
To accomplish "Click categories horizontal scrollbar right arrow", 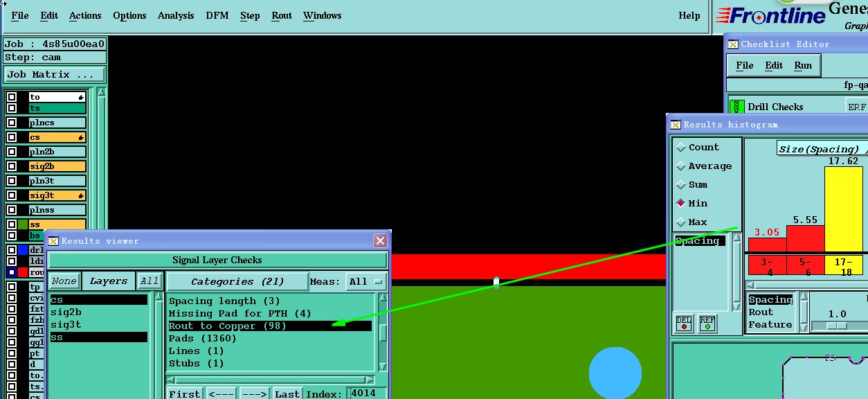I will (x=372, y=380).
